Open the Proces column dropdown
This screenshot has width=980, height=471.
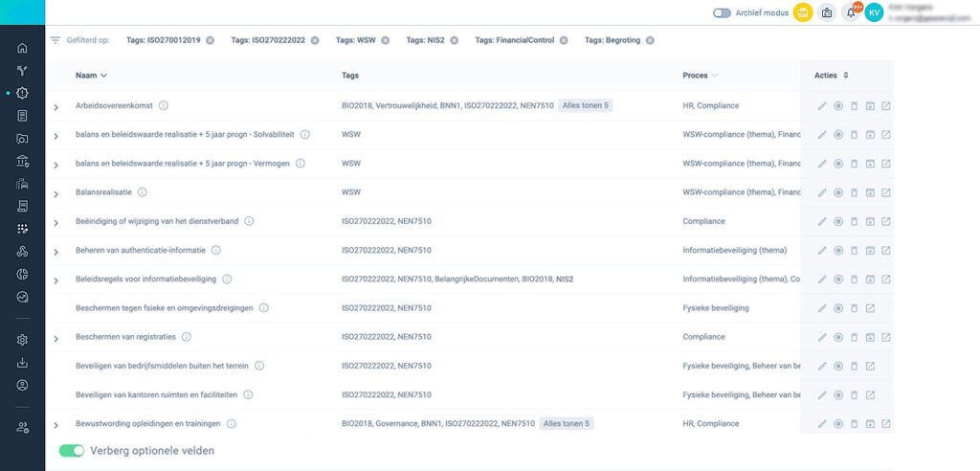click(x=714, y=76)
